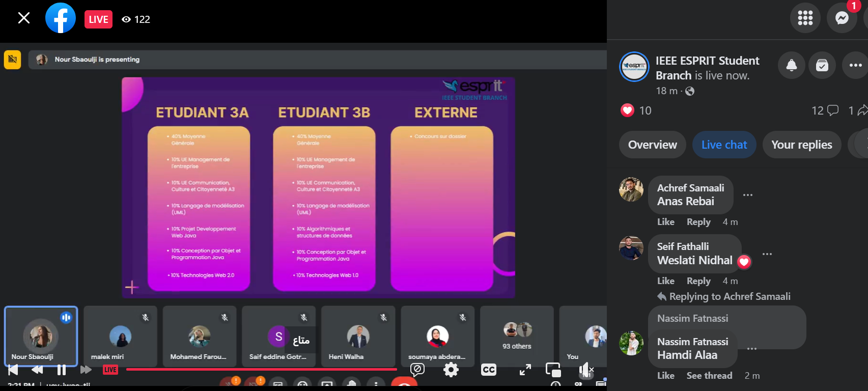Open Achref Samaali's profile from comment
This screenshot has height=391, width=868.
(x=690, y=188)
